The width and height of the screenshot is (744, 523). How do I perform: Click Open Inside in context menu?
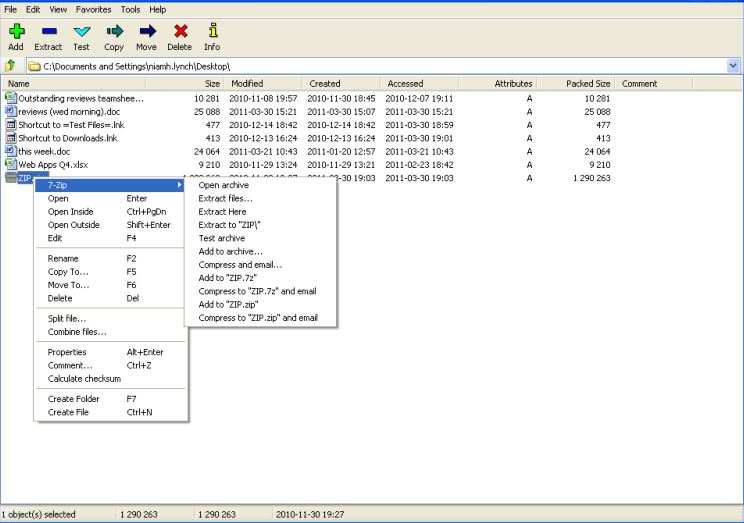[110, 212]
